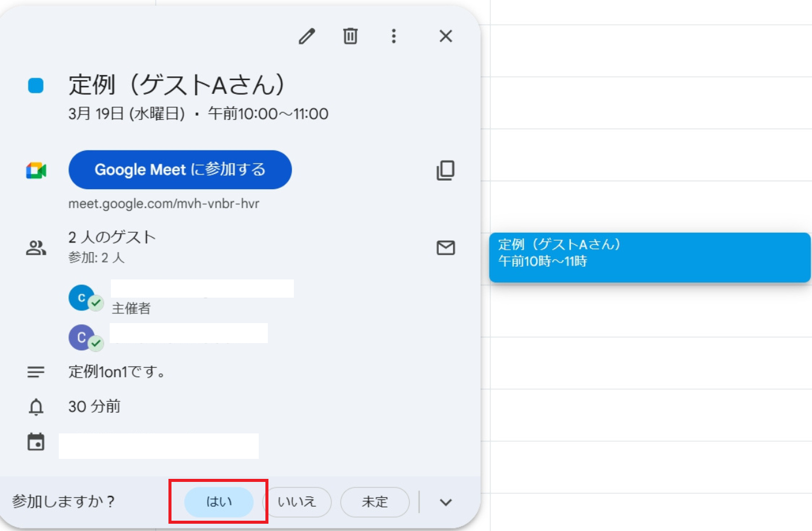812x531 pixels.
Task: Click the calendar icon near bottom
Action: click(36, 442)
